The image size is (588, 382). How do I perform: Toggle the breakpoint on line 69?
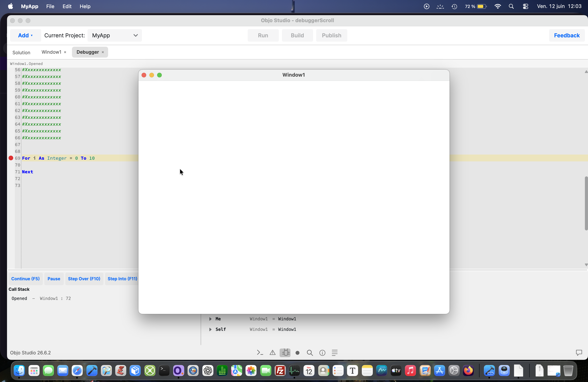tap(11, 158)
